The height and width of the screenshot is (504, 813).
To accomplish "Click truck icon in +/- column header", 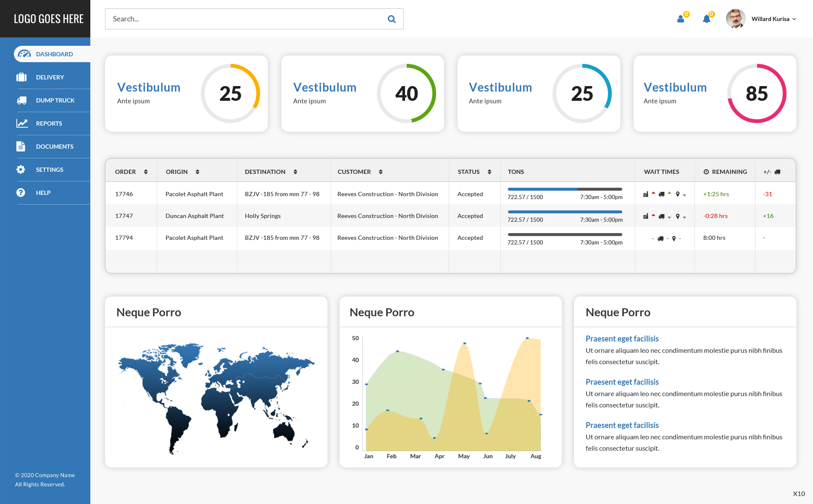I will pyautogui.click(x=777, y=172).
